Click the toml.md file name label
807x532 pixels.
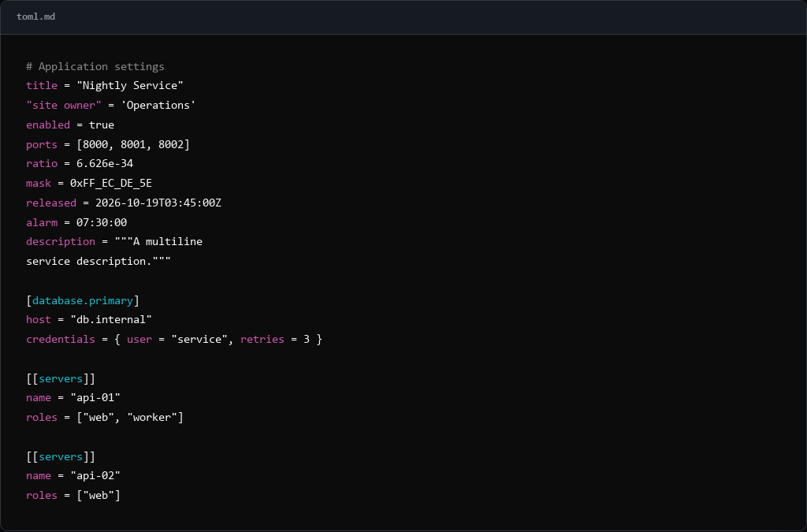[35, 17]
